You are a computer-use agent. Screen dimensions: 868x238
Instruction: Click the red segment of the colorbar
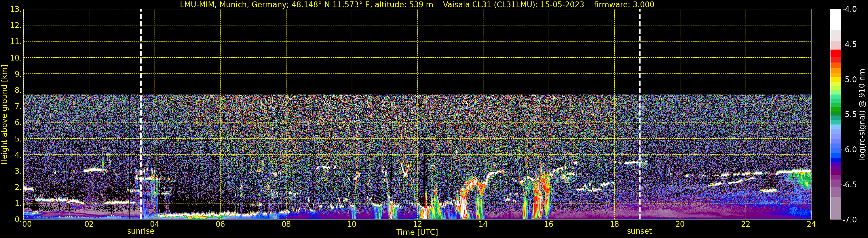point(836,53)
